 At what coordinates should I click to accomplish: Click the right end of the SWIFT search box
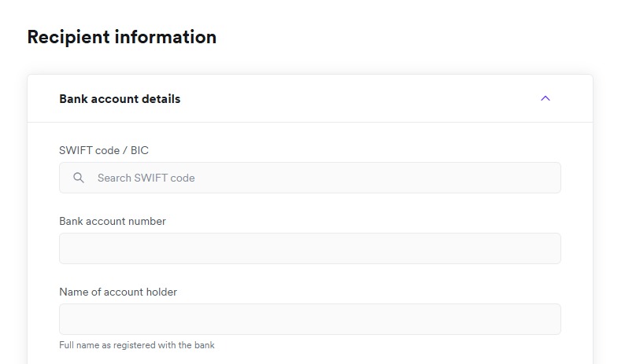[x=547, y=178]
